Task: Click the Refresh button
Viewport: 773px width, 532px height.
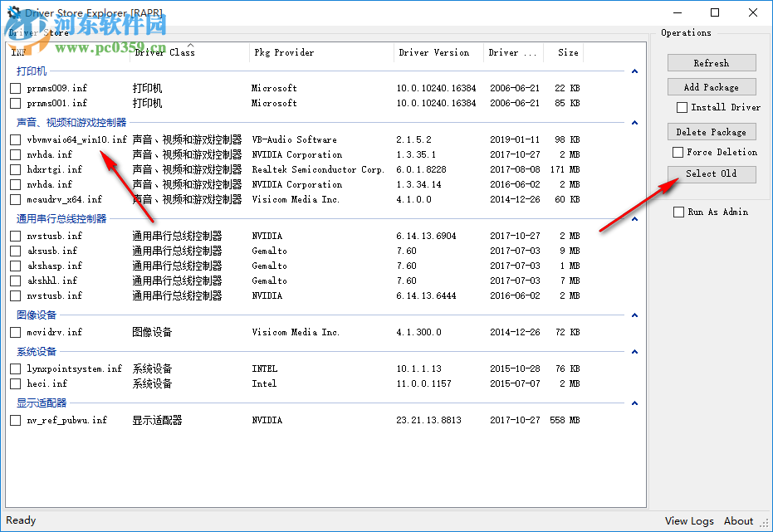Action: coord(711,62)
